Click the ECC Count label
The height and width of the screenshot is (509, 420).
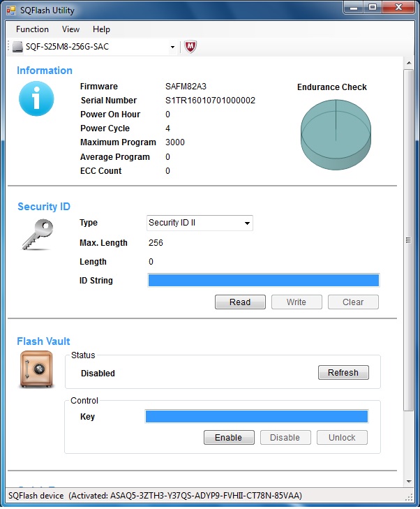click(x=101, y=171)
